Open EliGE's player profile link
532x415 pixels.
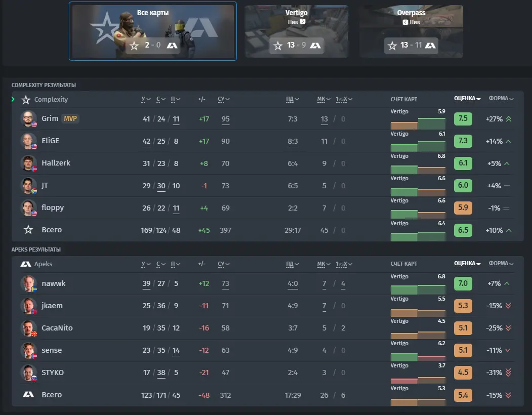click(50, 141)
